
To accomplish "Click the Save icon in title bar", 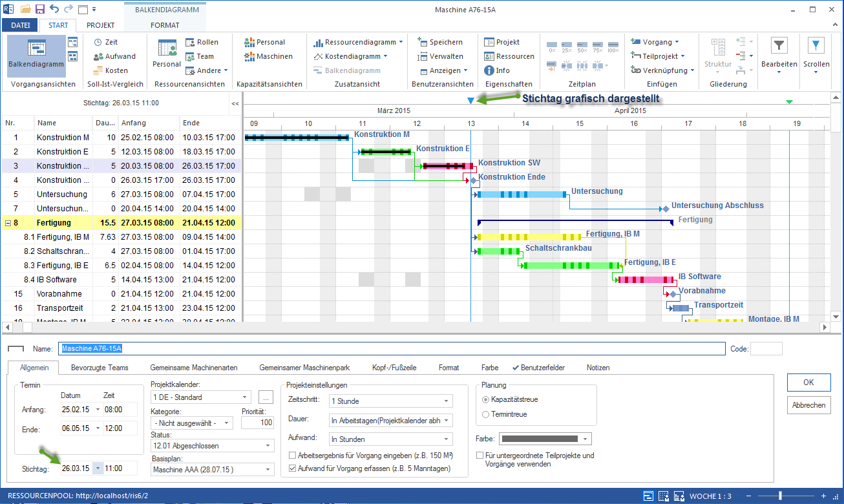I will coord(39,9).
